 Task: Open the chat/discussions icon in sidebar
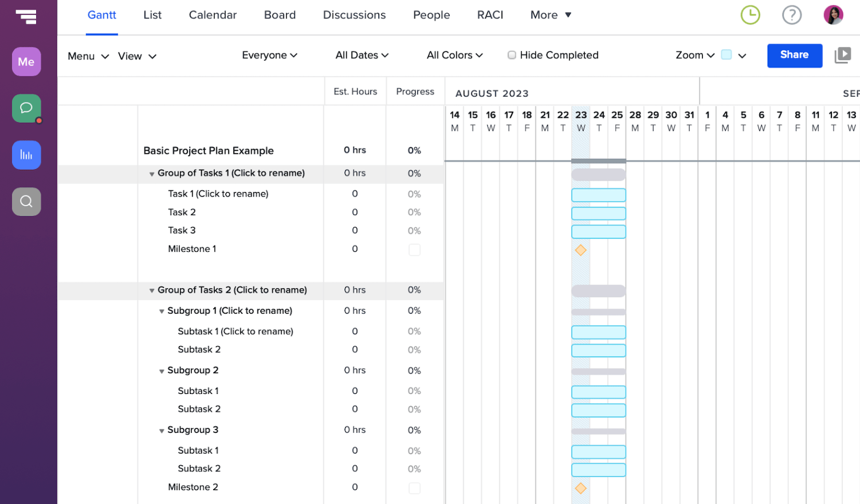pyautogui.click(x=26, y=108)
